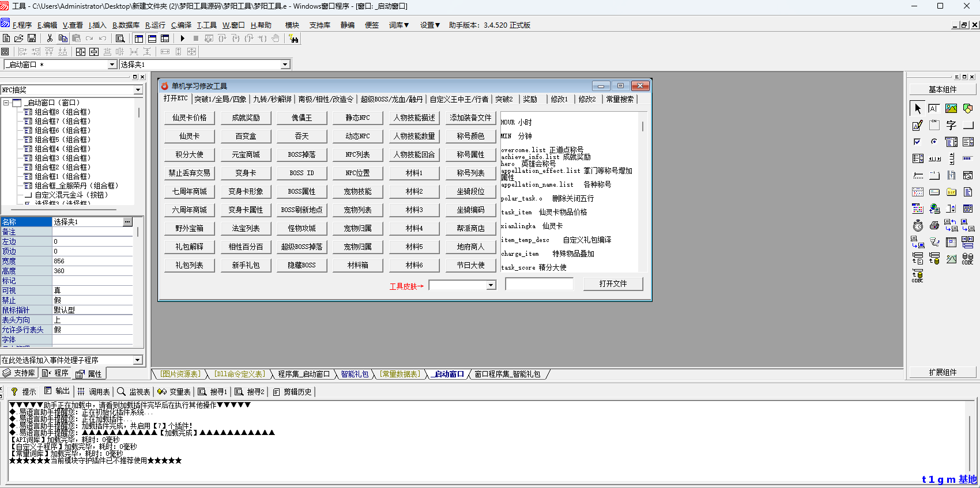Click the 基本组件 button
The image size is (980, 488).
pos(943,89)
